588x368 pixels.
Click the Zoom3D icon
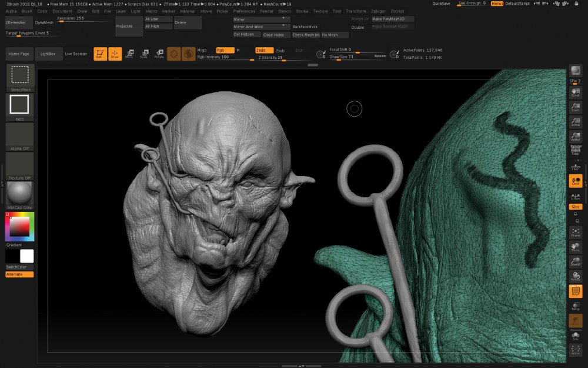tap(575, 262)
